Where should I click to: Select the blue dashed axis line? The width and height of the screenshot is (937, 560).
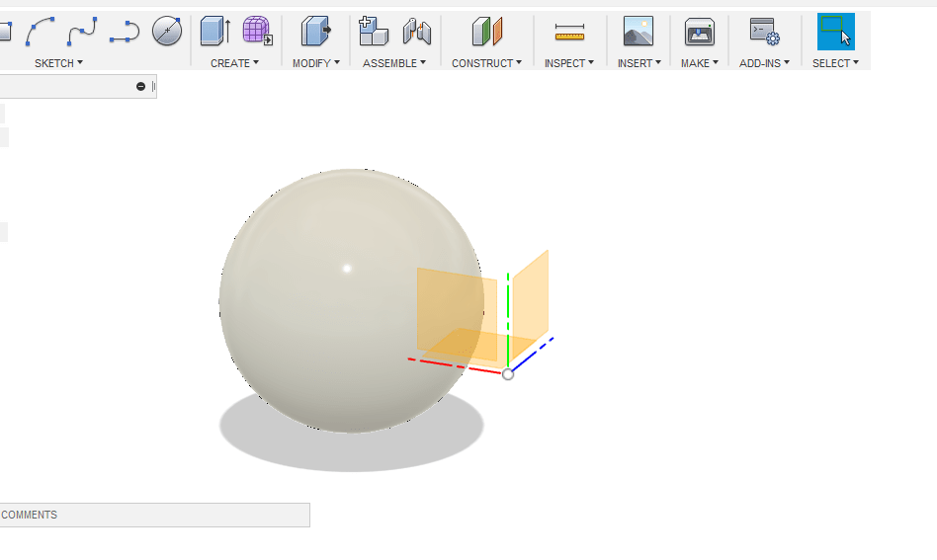[x=533, y=354]
